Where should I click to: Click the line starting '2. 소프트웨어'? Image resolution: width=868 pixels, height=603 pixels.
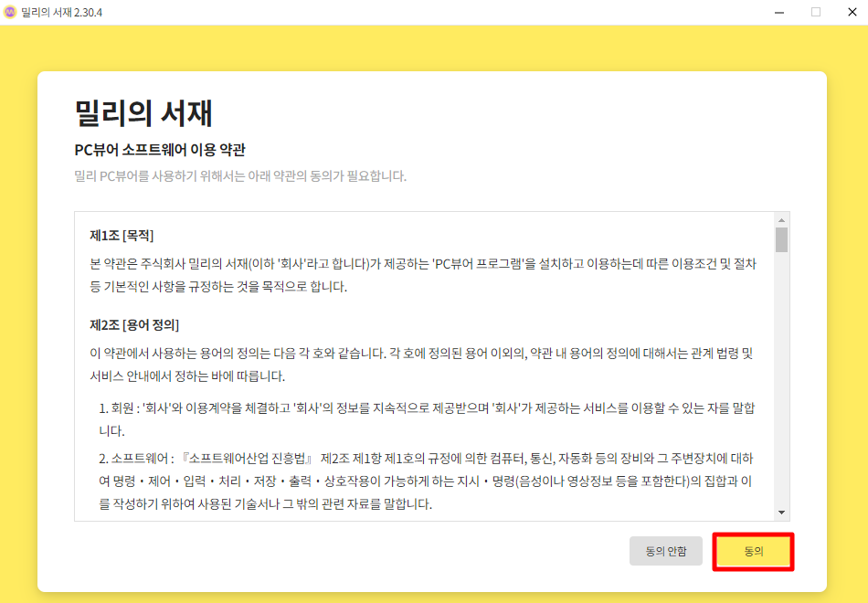pos(427,481)
